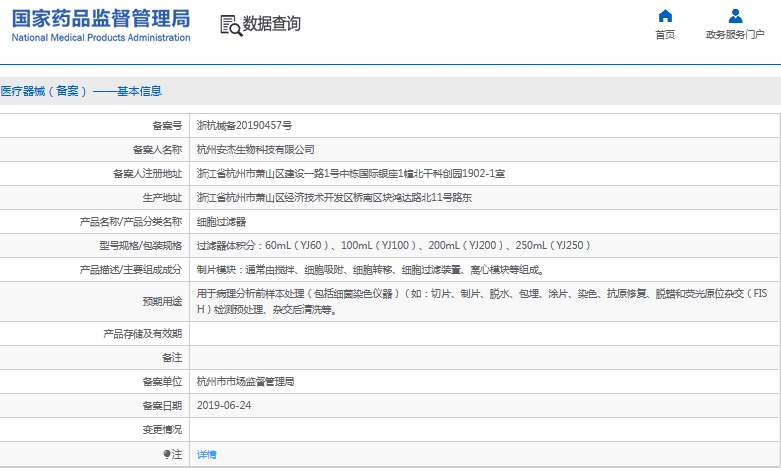Select company name 杭州安杰生物科技有限公司

coord(255,149)
